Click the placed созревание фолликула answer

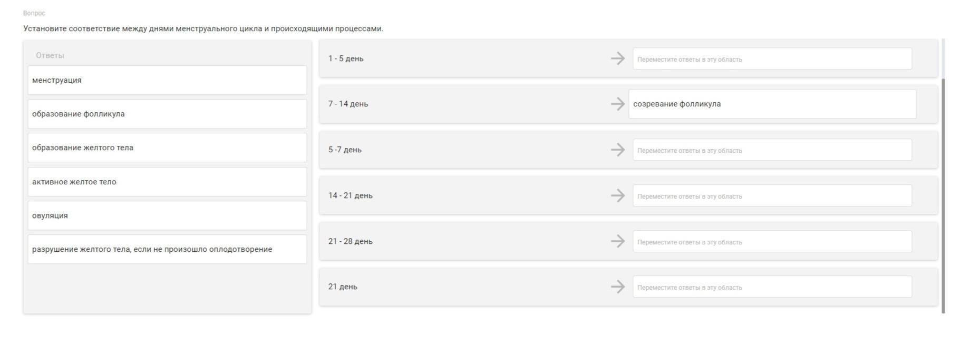coord(772,104)
